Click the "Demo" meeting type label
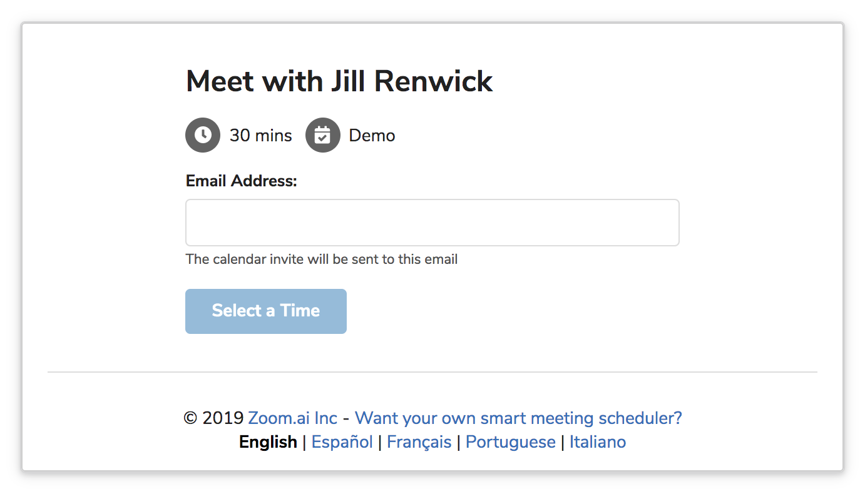Viewport: 865px width, 504px height. coord(372,136)
